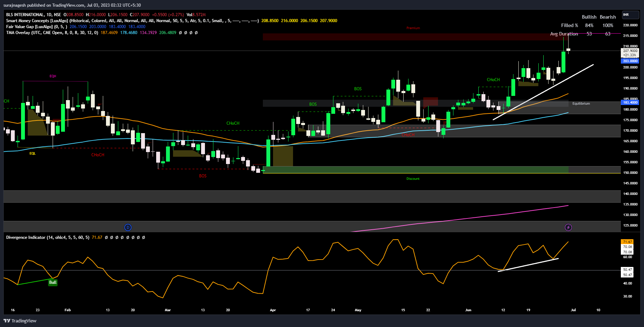Click the Bearish column header
Screen dimensions: 644x327
[x=608, y=17]
